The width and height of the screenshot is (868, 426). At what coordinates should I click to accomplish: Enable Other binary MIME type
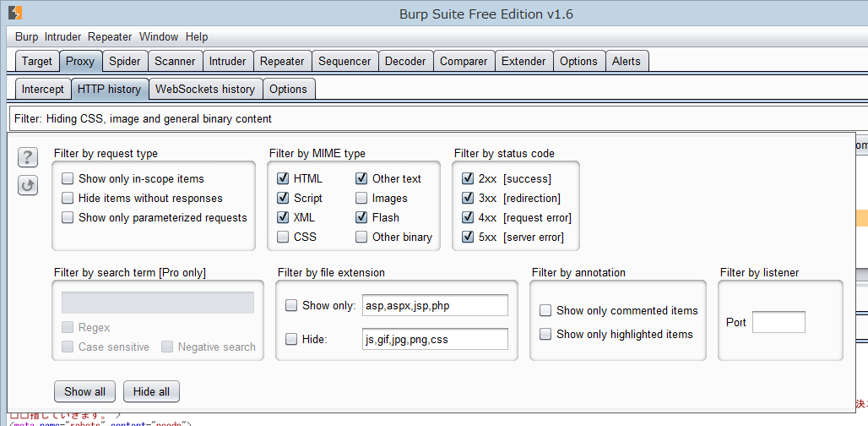point(361,238)
